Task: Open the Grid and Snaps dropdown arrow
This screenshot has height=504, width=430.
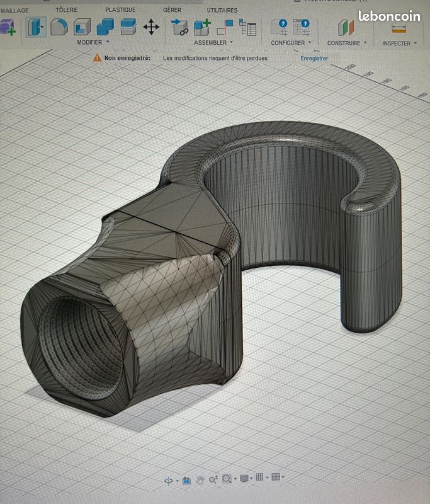Action: [267, 478]
